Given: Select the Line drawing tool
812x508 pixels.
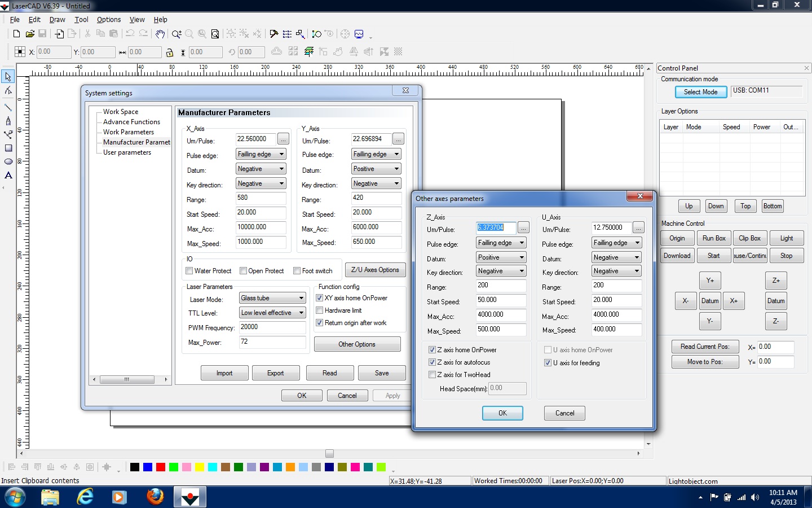Looking at the screenshot, I should point(8,107).
